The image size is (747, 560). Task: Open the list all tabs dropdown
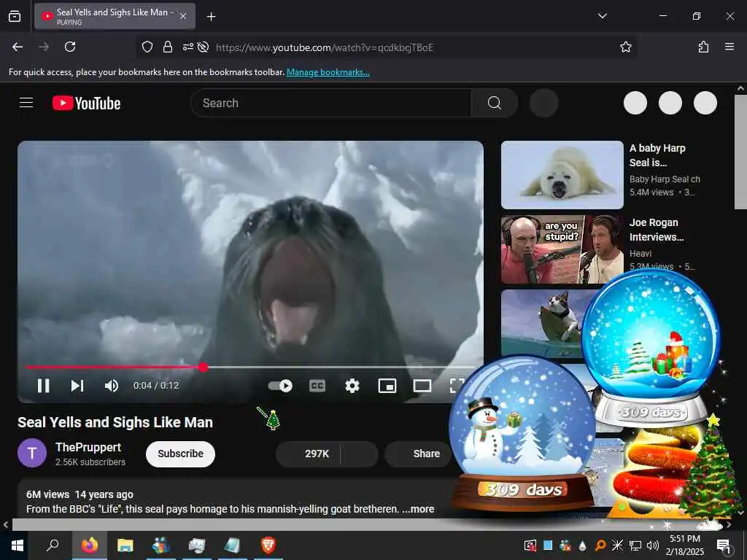tap(602, 16)
